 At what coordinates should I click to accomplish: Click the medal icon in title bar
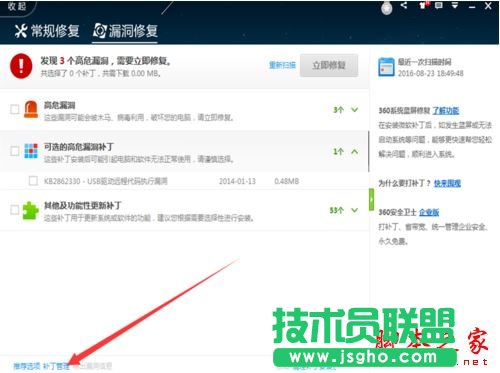(387, 8)
